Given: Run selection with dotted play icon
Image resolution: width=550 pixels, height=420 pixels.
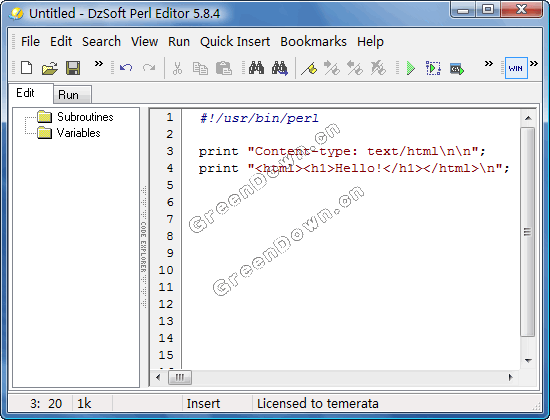Looking at the screenshot, I should 433,68.
